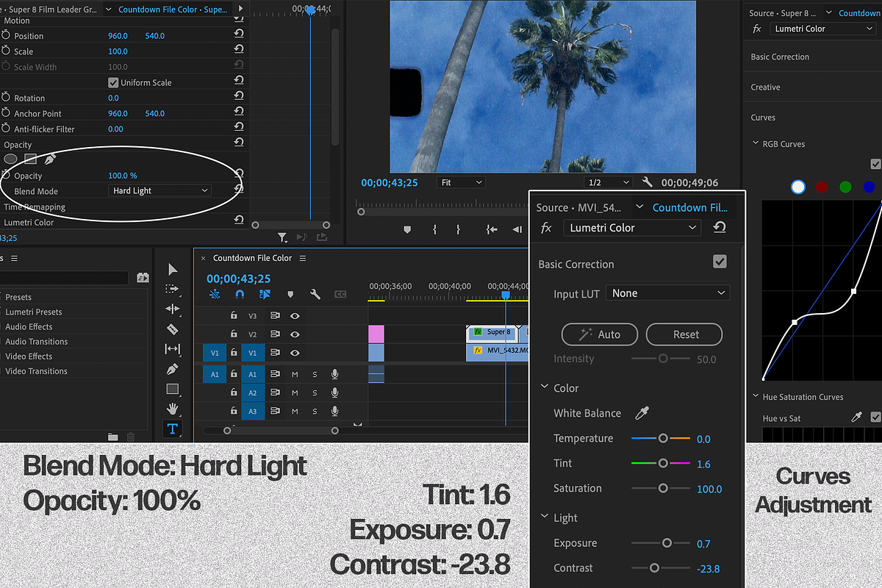Open Lumetri Presets folder
Screen dimensions: 882x588
coord(34,312)
